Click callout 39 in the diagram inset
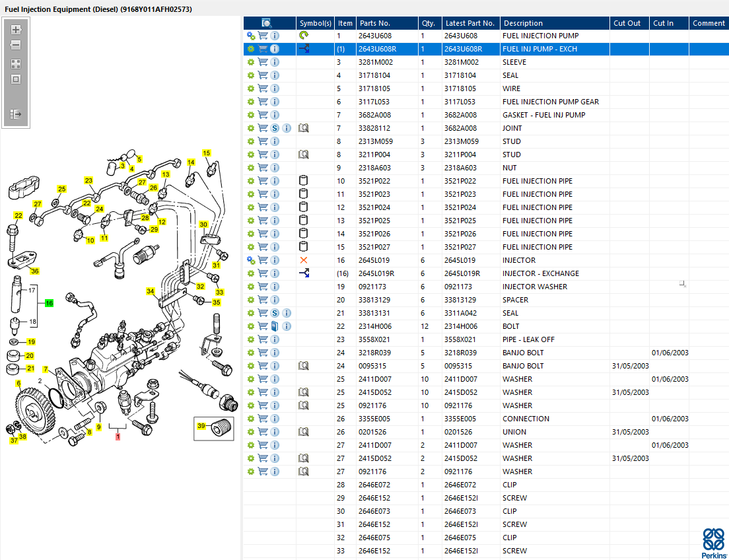The width and height of the screenshot is (729, 560). pos(201,426)
